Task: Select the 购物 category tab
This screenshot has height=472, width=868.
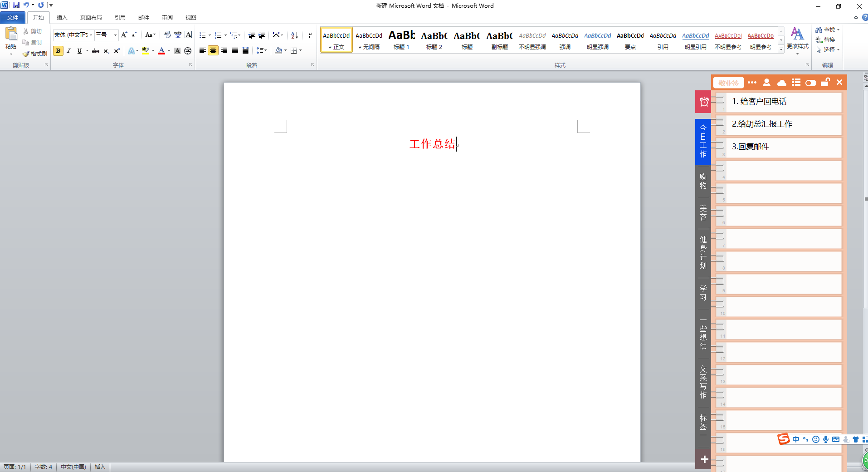Action: pyautogui.click(x=703, y=182)
